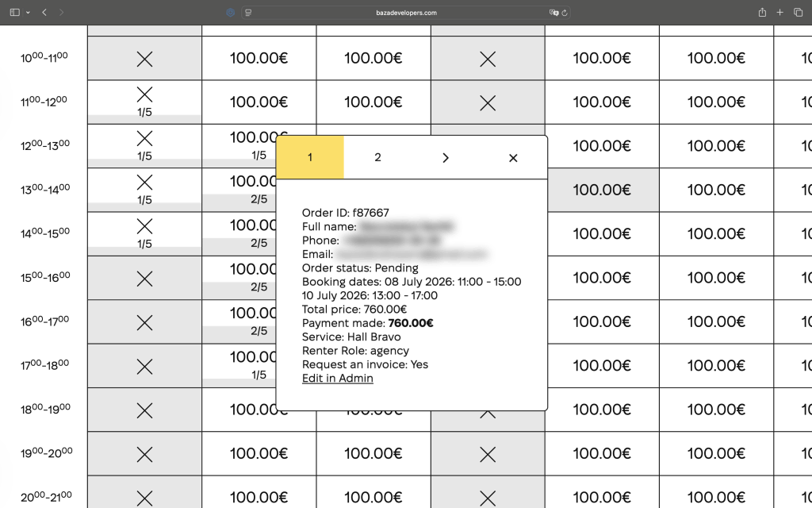Open the page reader menu icon
The height and width of the screenshot is (508, 812).
click(248, 13)
